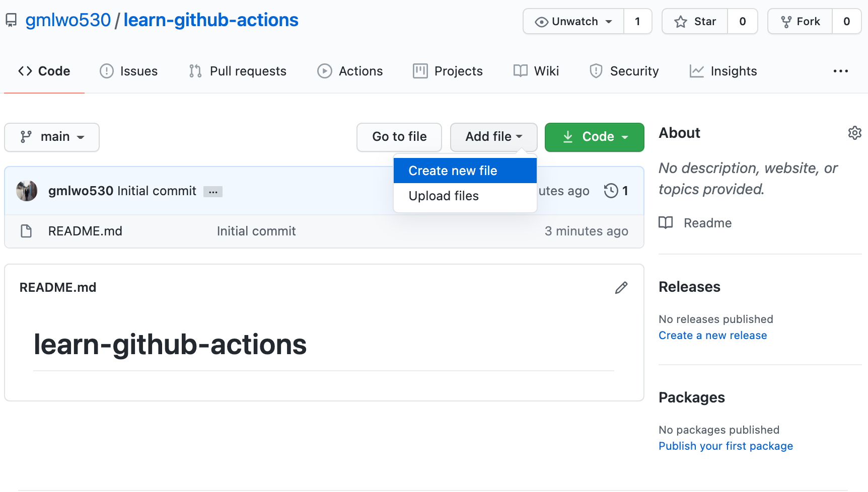Open the main branch dropdown
The height and width of the screenshot is (492, 868).
pyautogui.click(x=51, y=136)
